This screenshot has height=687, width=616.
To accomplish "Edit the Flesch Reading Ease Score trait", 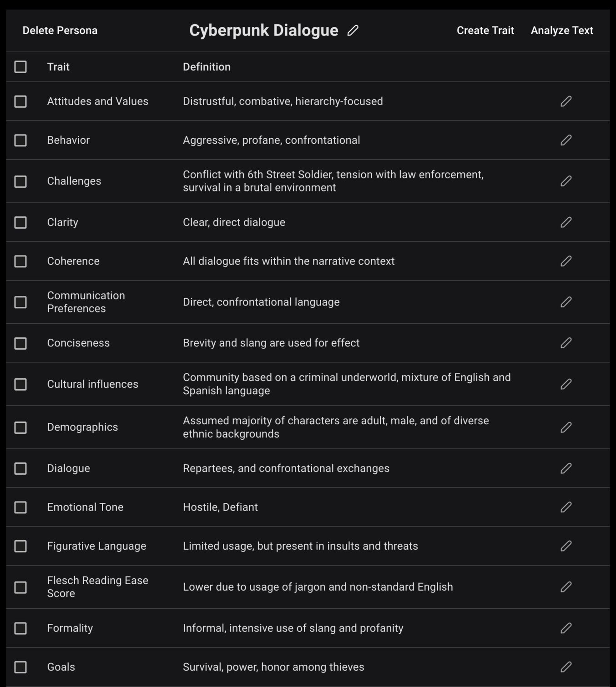I will [x=566, y=587].
